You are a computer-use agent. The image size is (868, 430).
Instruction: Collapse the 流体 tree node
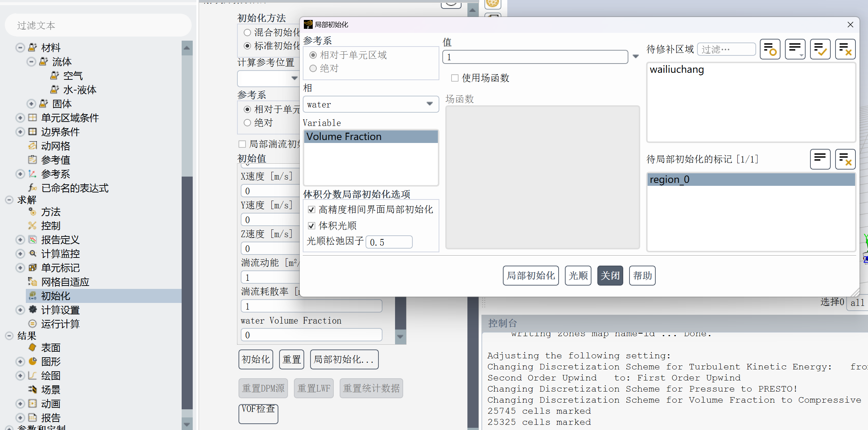[31, 62]
